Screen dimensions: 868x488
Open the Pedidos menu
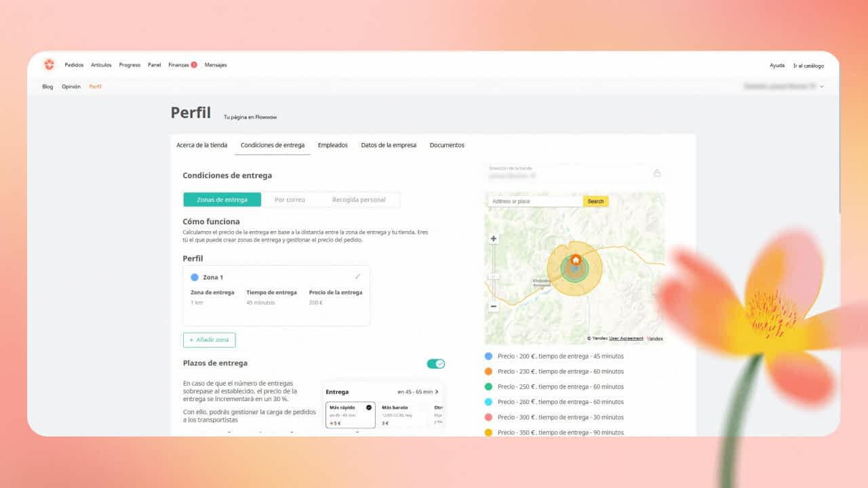pyautogui.click(x=74, y=65)
